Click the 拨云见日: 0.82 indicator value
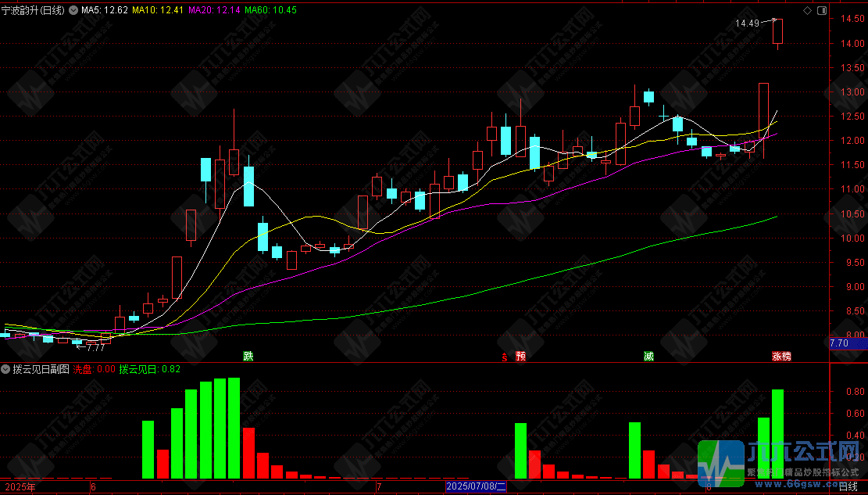The width and height of the screenshot is (868, 495). coord(149,368)
